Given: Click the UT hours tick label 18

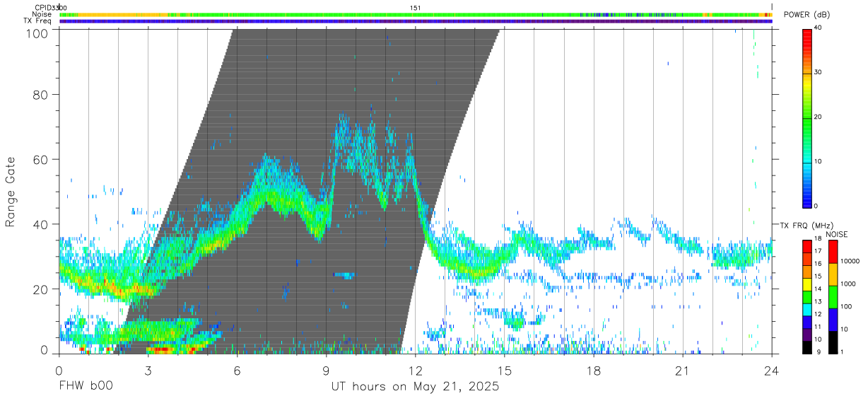Looking at the screenshot, I should pos(593,370).
